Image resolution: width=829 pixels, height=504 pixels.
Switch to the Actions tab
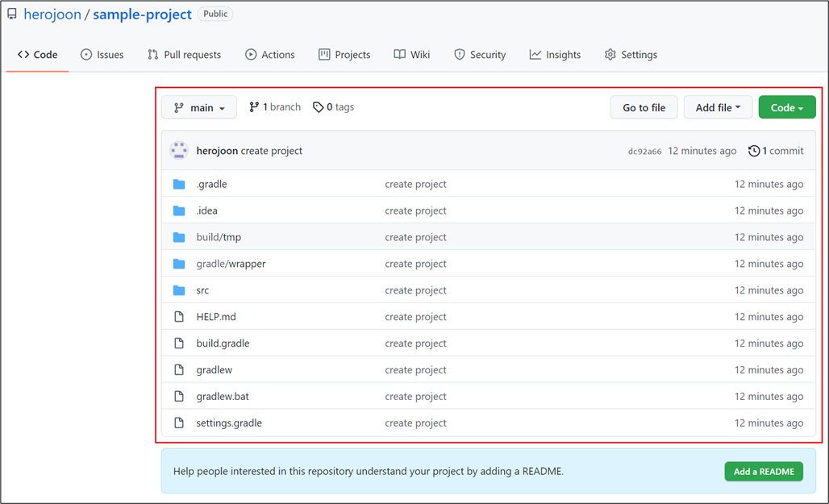pyautogui.click(x=269, y=55)
